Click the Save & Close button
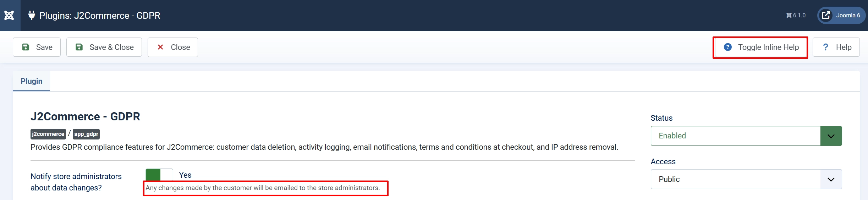The height and width of the screenshot is (200, 868). (x=104, y=47)
